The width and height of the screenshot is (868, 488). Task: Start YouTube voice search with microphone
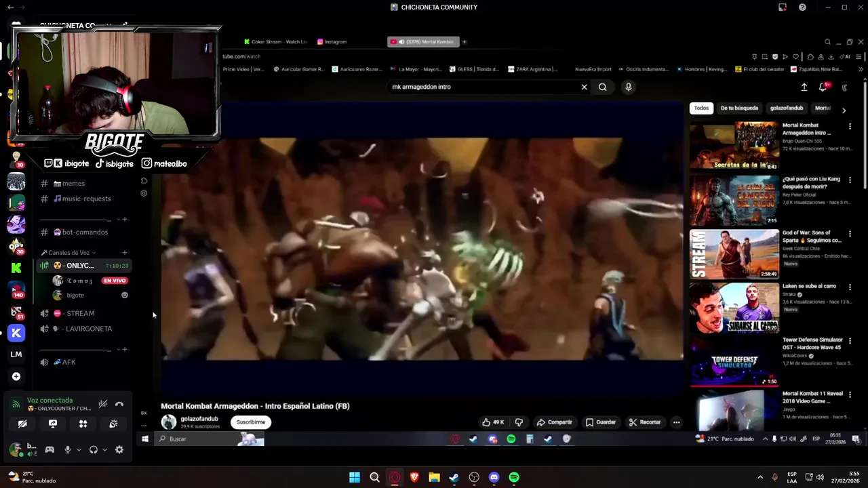[628, 87]
